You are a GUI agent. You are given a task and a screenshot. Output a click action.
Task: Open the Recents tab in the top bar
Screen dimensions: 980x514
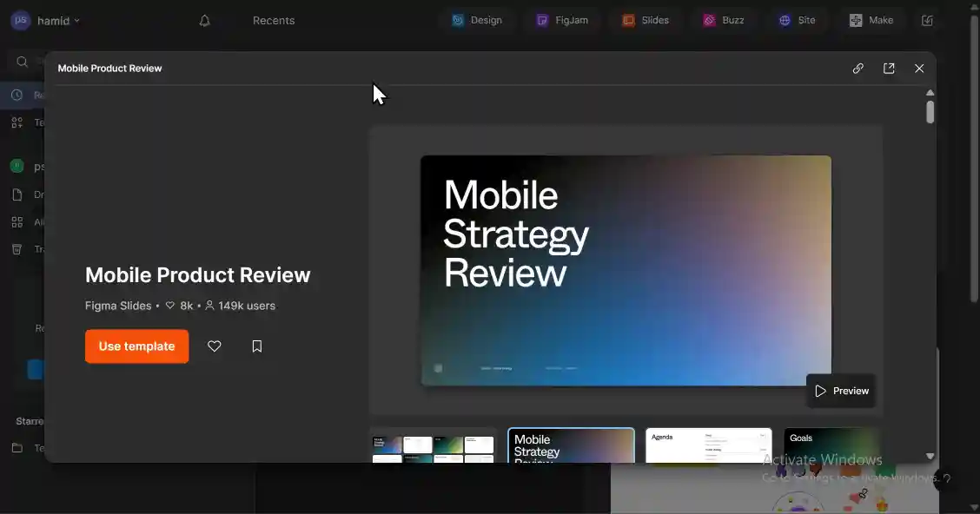[274, 19]
